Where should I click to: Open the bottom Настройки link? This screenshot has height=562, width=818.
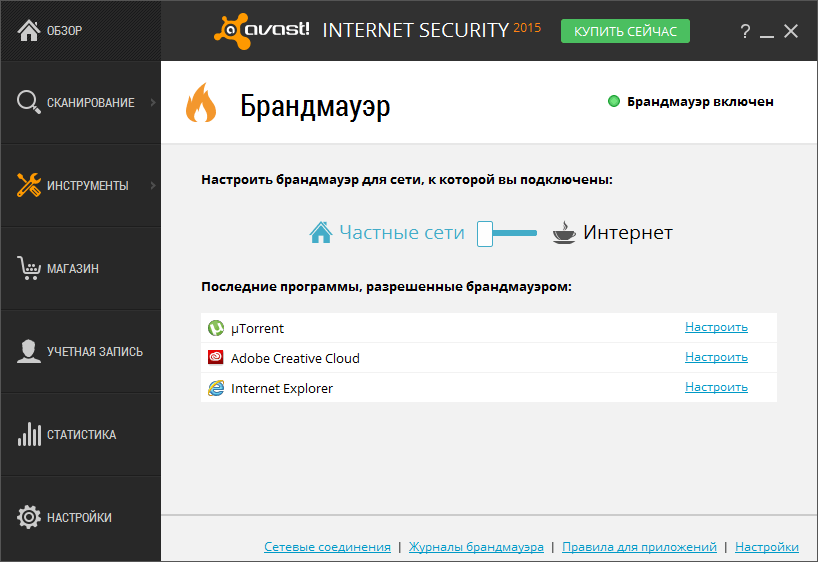pos(766,547)
